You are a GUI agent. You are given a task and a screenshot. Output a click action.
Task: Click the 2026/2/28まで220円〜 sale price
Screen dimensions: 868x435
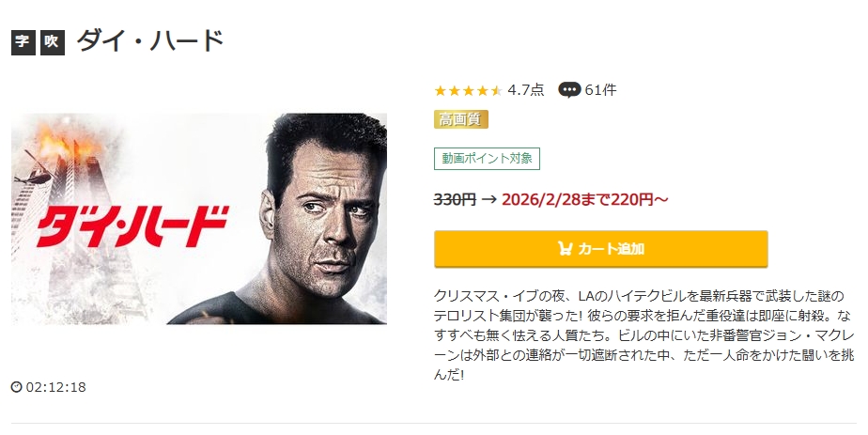pyautogui.click(x=586, y=199)
